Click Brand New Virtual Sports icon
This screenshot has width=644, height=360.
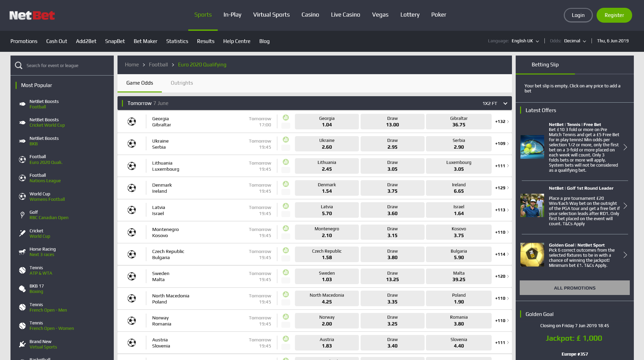22,344
